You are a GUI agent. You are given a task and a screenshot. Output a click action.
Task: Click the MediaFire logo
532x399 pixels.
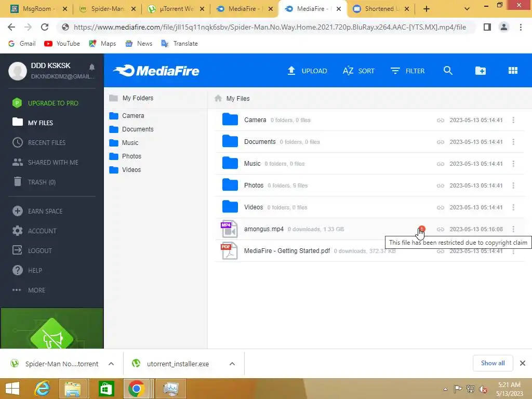156,71
